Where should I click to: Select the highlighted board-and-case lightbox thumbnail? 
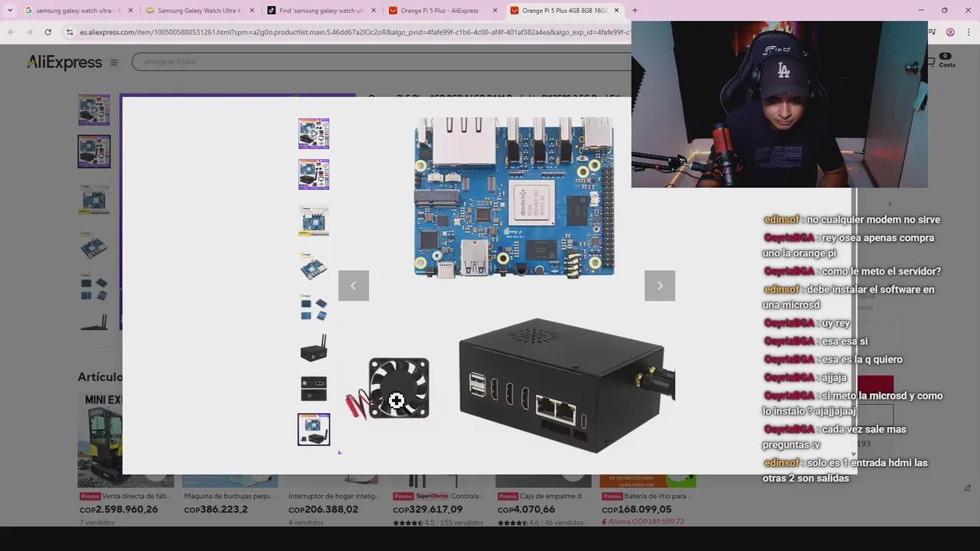click(314, 429)
